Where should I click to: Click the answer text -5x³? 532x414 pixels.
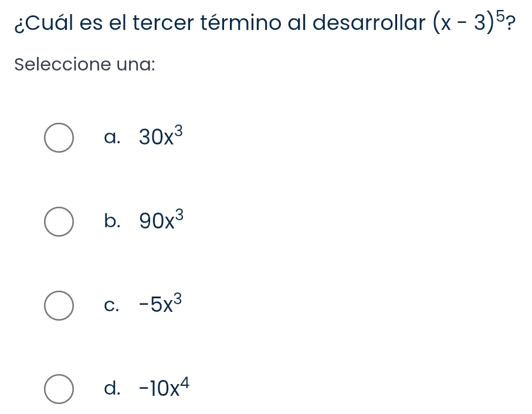click(157, 305)
